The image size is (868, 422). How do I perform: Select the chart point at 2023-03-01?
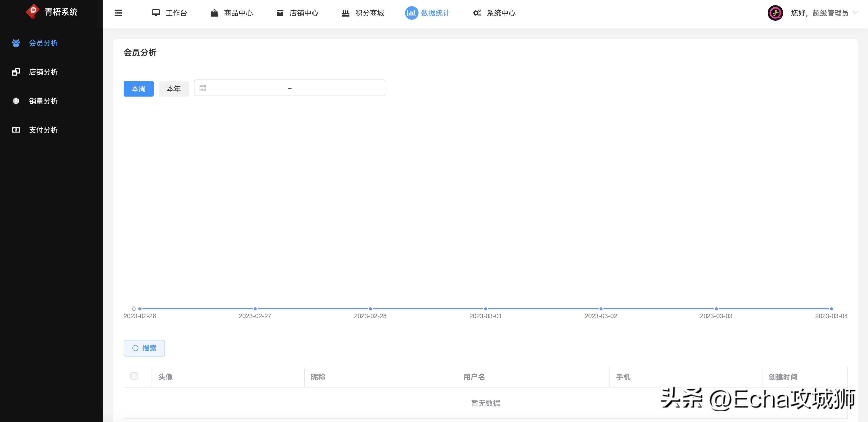[x=485, y=308]
